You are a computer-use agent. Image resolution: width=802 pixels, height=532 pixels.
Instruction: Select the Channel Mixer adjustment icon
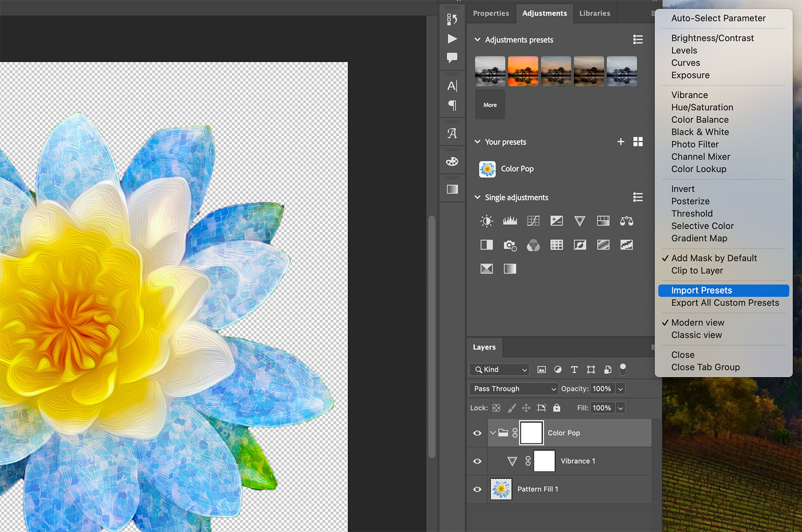point(533,245)
